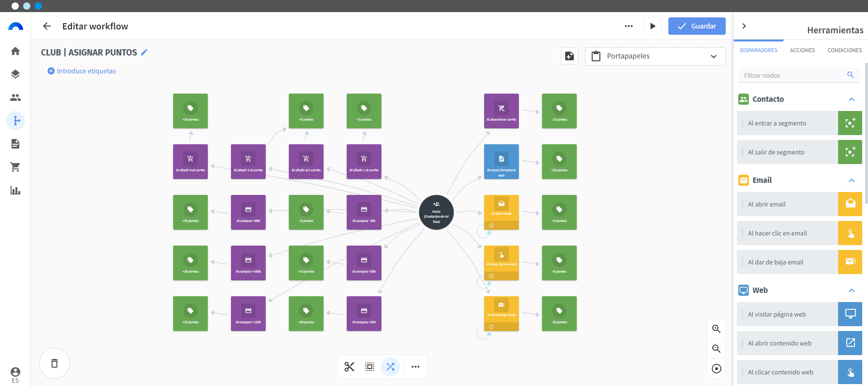Open the layers icon in left sidebar

(15, 74)
